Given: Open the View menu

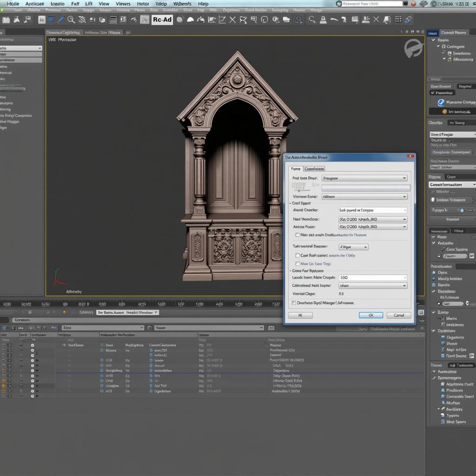Looking at the screenshot, I should pyautogui.click(x=104, y=4).
